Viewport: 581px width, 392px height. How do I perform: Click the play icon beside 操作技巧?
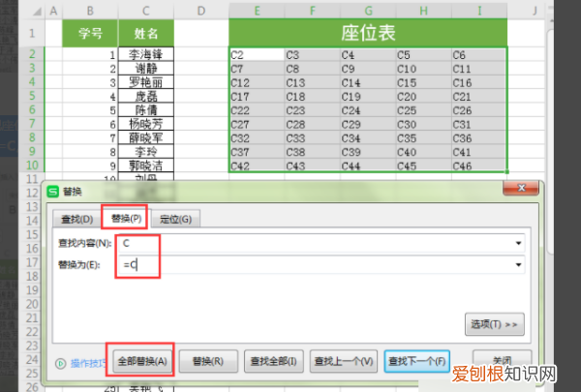(61, 364)
